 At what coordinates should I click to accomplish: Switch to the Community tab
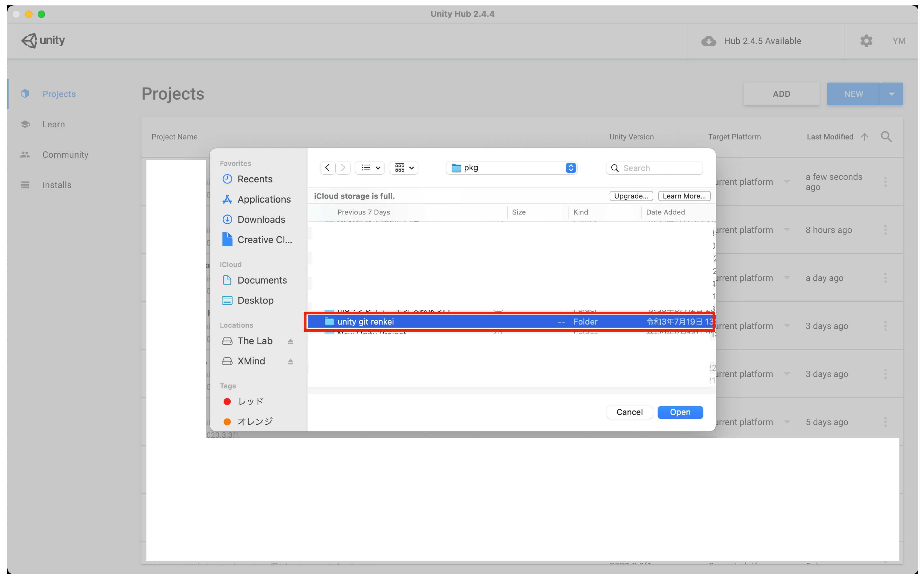coord(65,155)
